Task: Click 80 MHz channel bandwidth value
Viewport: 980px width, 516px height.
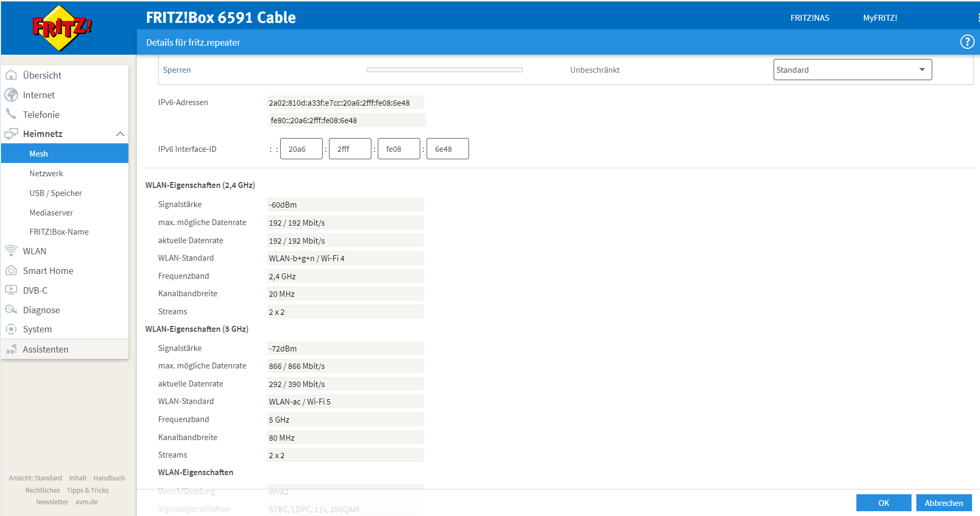Action: tap(345, 437)
